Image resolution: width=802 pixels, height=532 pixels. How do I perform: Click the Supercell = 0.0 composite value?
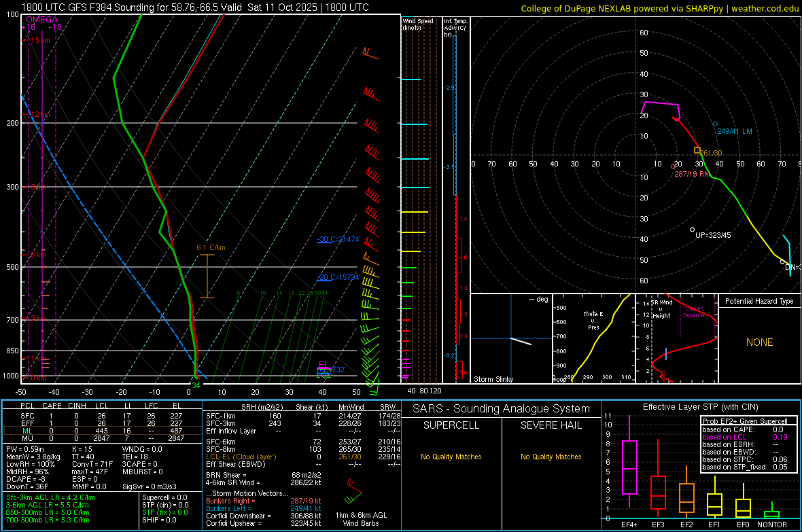(164, 497)
